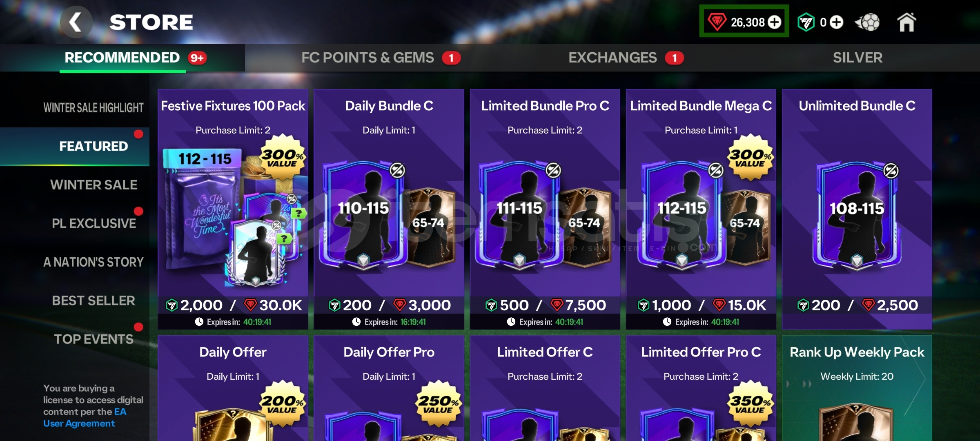The image size is (980, 441).
Task: Add gems using the plus beside 26,308
Action: [x=774, y=22]
